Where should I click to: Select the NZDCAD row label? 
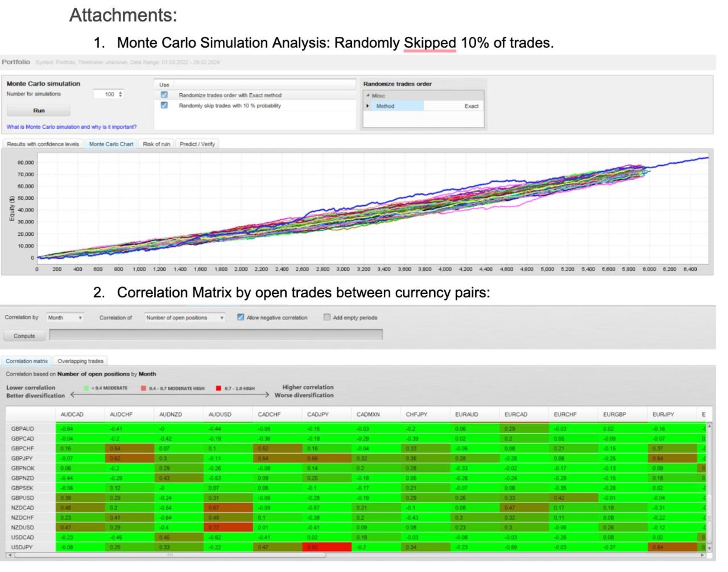(x=23, y=508)
